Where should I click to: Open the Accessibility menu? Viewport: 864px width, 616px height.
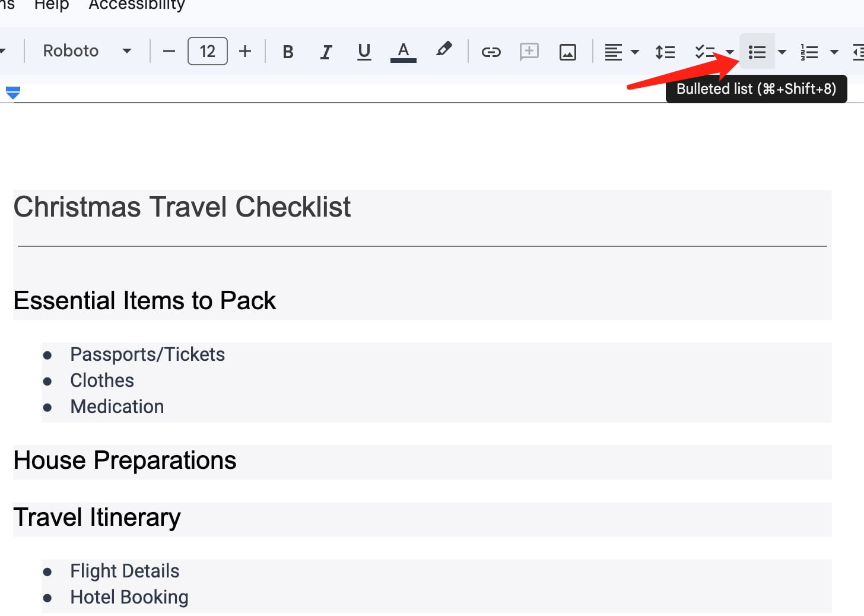pyautogui.click(x=137, y=5)
